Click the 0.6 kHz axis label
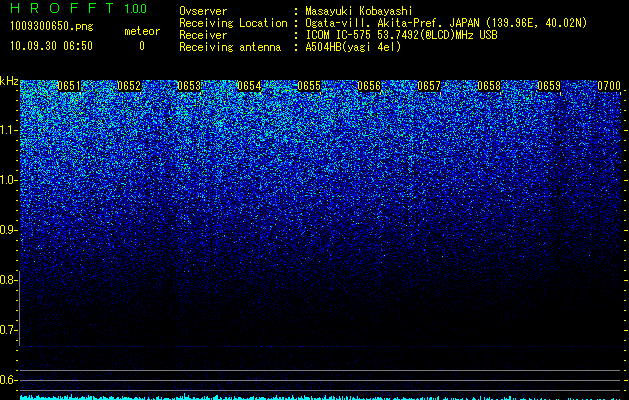 9,380
